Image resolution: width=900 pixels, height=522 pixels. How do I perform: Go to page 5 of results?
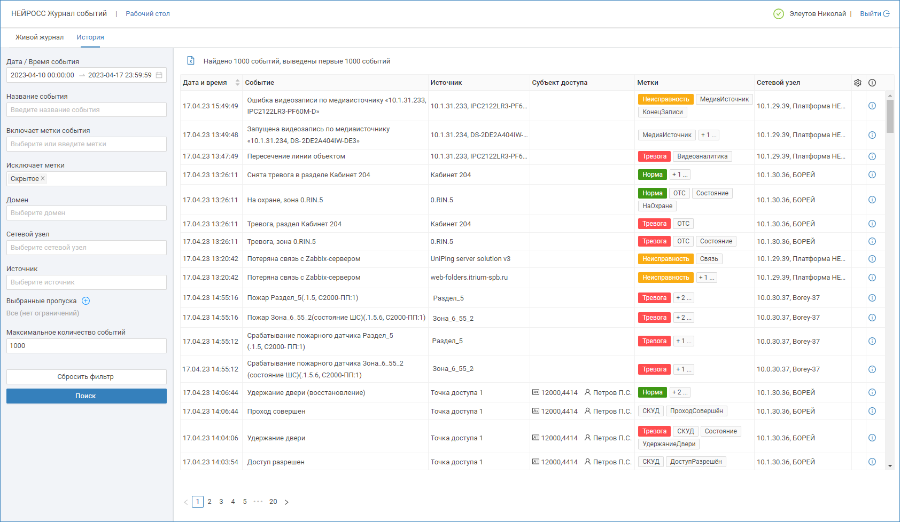[245, 502]
